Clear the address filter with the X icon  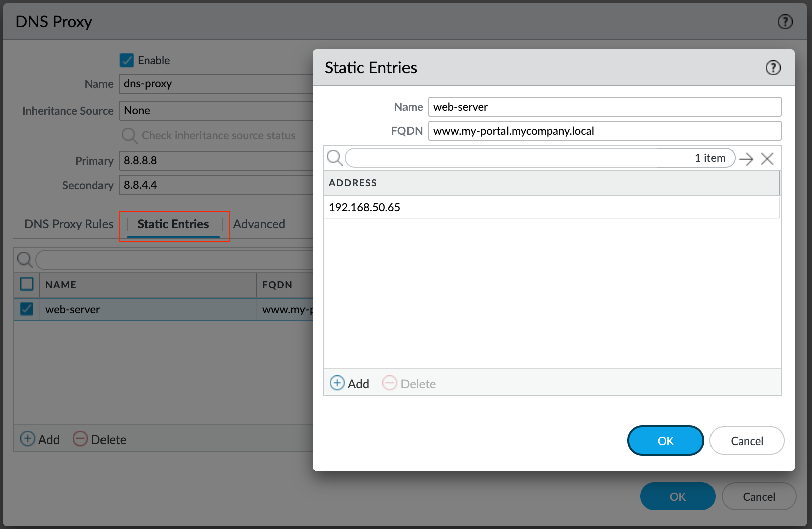tap(767, 159)
